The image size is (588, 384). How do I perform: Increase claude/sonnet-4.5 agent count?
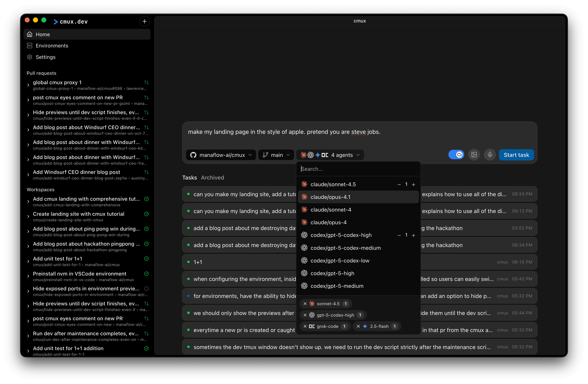414,184
